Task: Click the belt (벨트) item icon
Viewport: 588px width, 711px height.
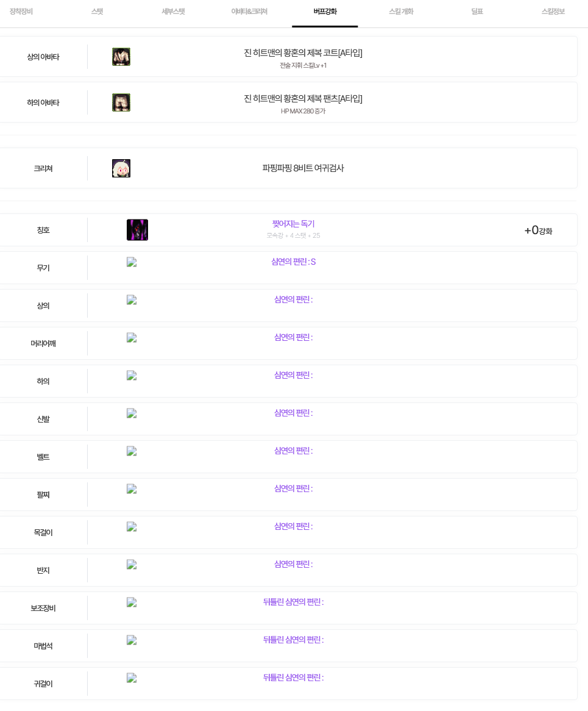Action: coord(132,451)
